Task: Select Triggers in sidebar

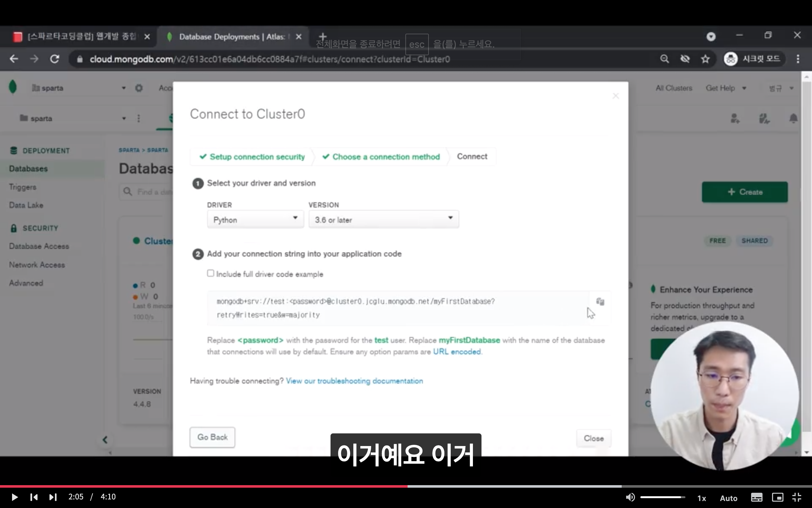Action: coord(23,187)
